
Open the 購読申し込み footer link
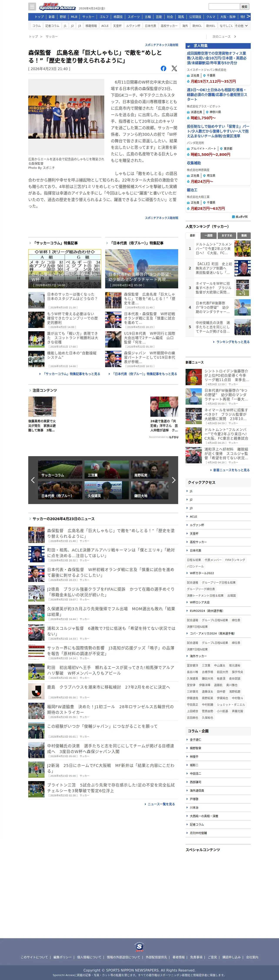232,957
